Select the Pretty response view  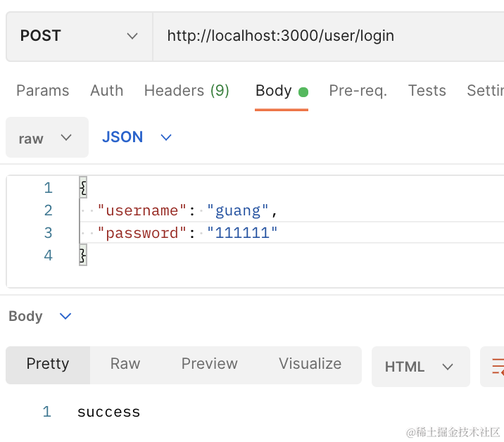(x=48, y=364)
